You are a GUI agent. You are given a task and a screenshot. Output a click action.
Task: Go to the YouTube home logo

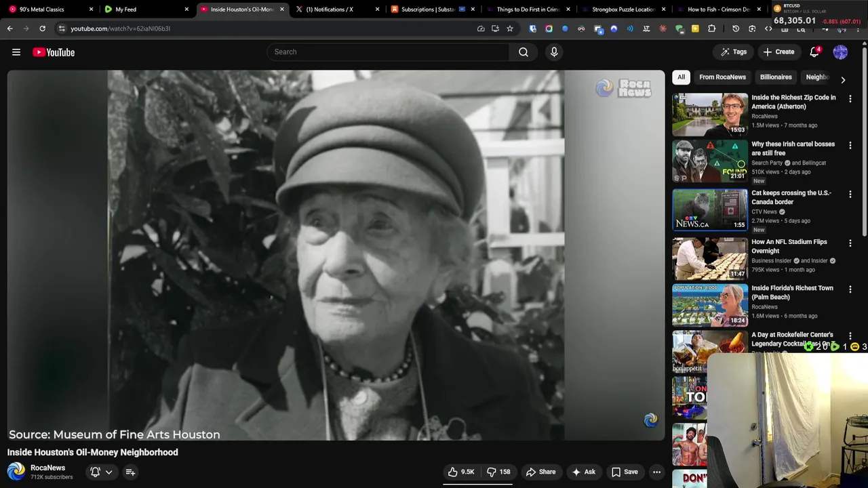54,52
